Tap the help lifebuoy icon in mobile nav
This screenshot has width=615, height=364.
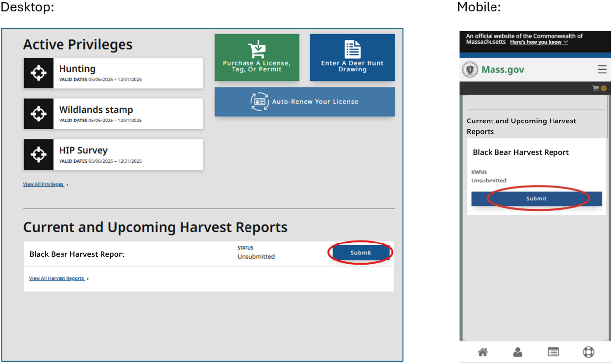pyautogui.click(x=588, y=352)
